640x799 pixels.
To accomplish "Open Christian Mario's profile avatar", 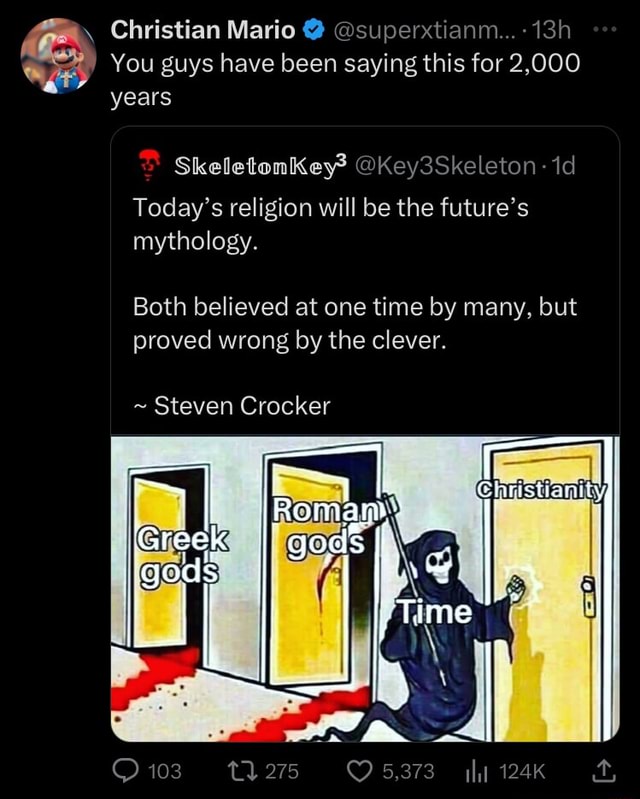I will click(59, 56).
